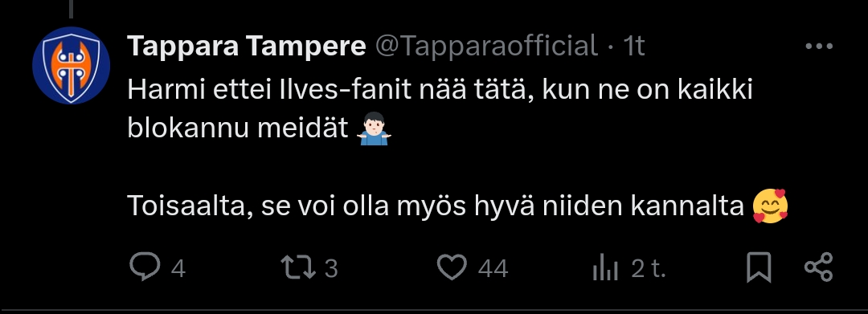Click the like count 44
Viewport: 868px width, 314px height.
click(x=493, y=269)
